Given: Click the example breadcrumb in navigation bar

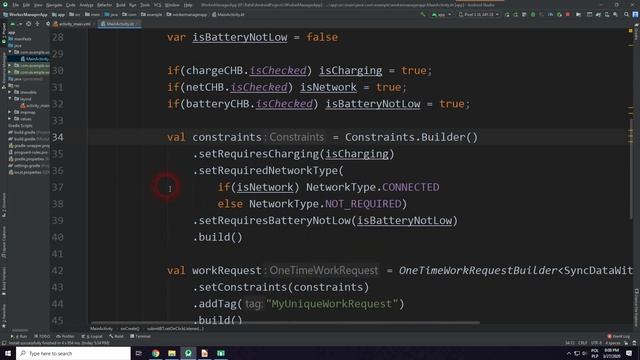Looking at the screenshot, I should [x=151, y=14].
